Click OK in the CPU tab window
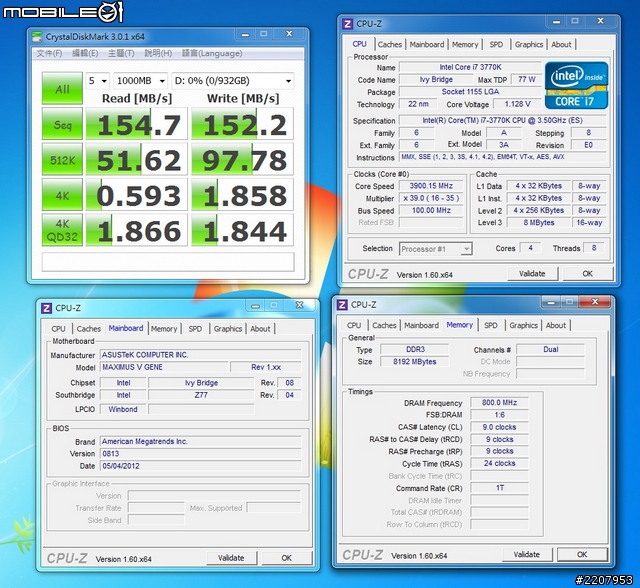The image size is (640, 588). click(587, 273)
